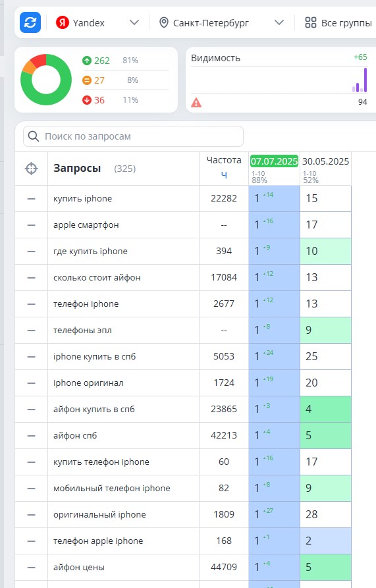Open the Yandex search engine dropdown
376x588 pixels.
click(97, 22)
